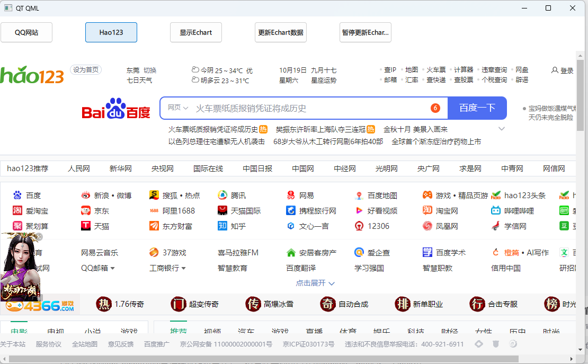Open 京东 using its mascot icon
Image resolution: width=588 pixels, height=364 pixels.
click(86, 210)
